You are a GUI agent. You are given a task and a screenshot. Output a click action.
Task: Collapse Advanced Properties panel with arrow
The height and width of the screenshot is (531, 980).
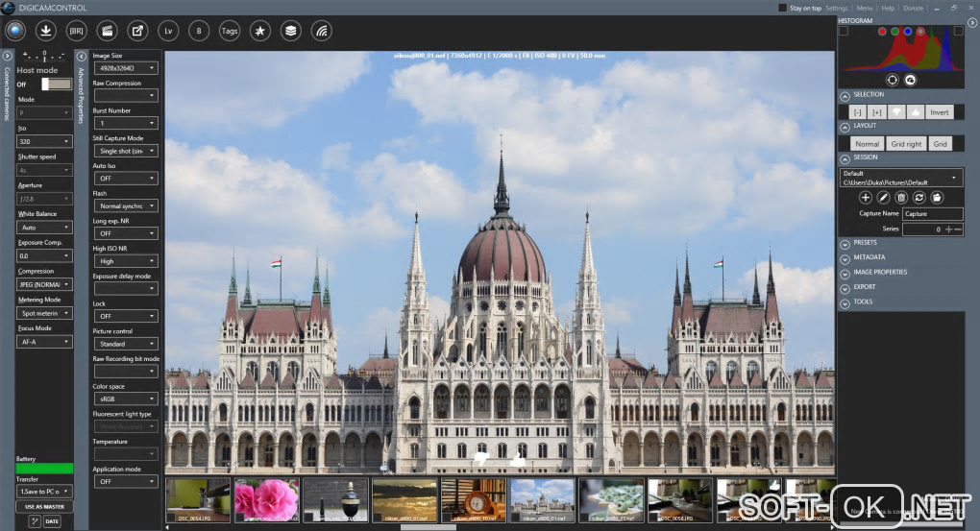pos(82,57)
